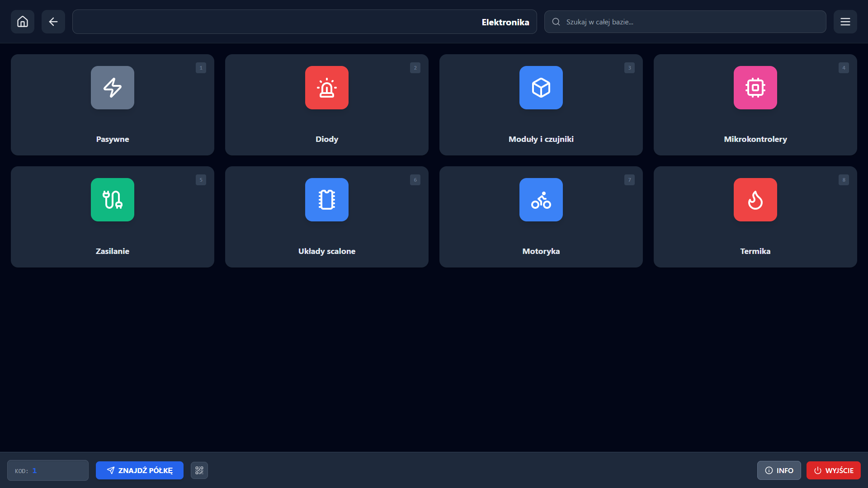This screenshot has height=488, width=868.
Task: Open the Pasywne lightning bolt icon
Action: [113, 88]
